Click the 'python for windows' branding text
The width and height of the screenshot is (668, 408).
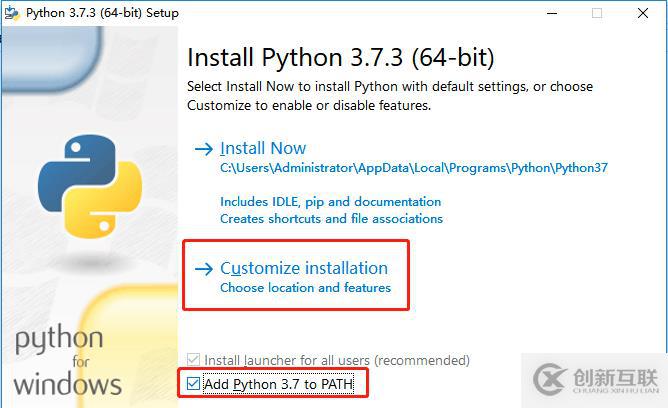66,362
